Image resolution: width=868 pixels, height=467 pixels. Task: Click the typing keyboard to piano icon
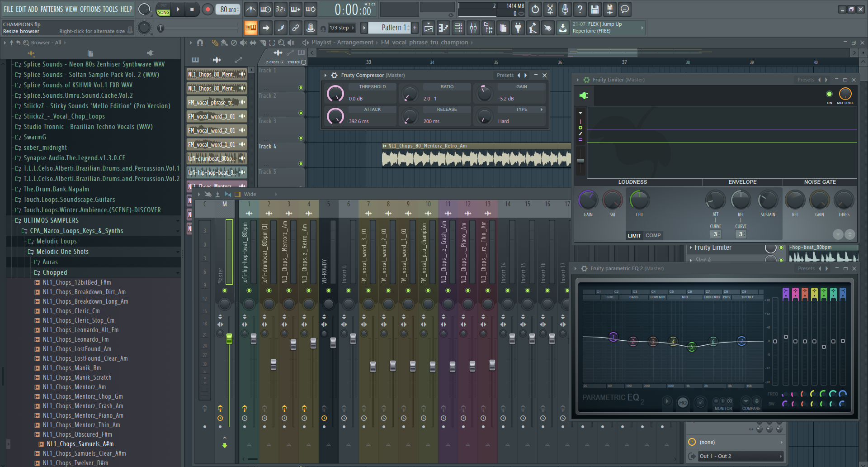point(250,28)
